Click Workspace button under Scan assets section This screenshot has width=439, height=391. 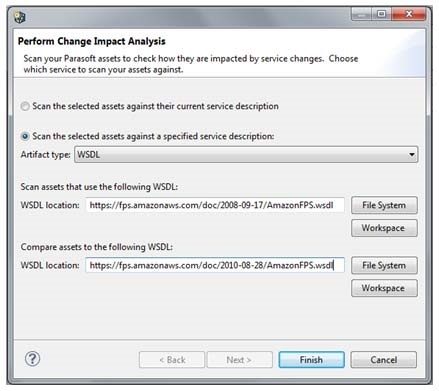(x=384, y=228)
